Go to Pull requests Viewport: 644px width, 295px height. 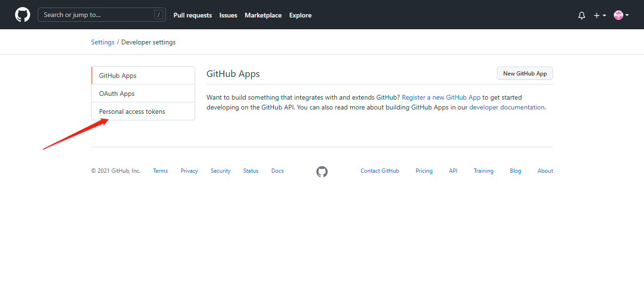point(193,15)
